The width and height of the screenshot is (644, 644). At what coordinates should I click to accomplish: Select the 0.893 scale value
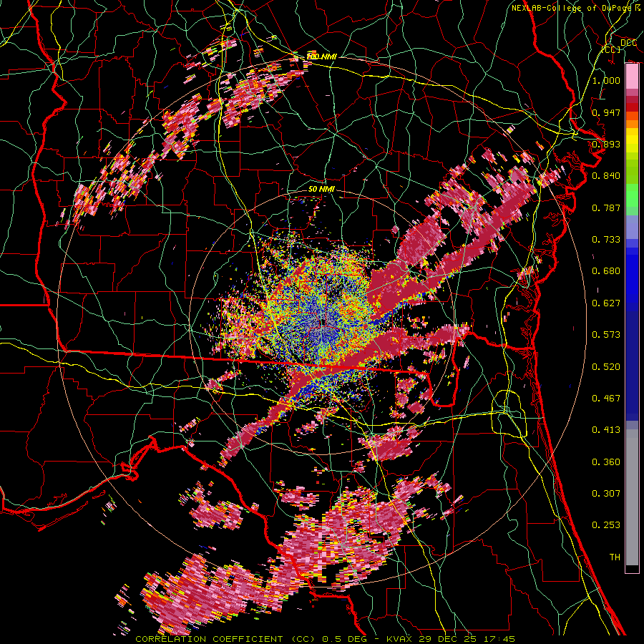coord(606,144)
